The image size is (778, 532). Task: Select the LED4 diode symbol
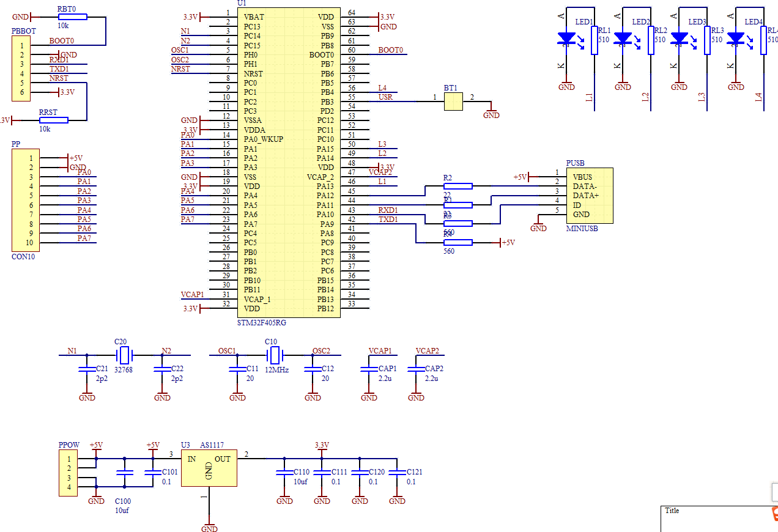point(735,38)
